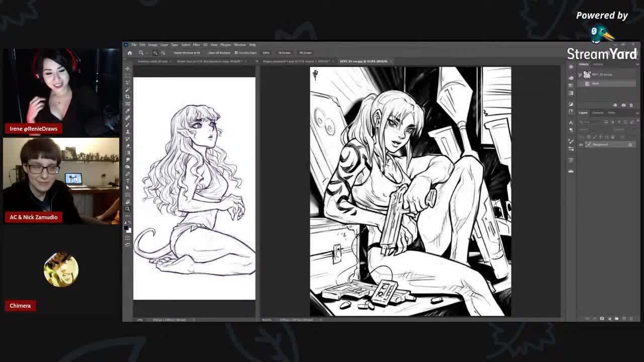The image size is (644, 362).
Task: Select the Path Selection tool
Action: click(x=128, y=188)
